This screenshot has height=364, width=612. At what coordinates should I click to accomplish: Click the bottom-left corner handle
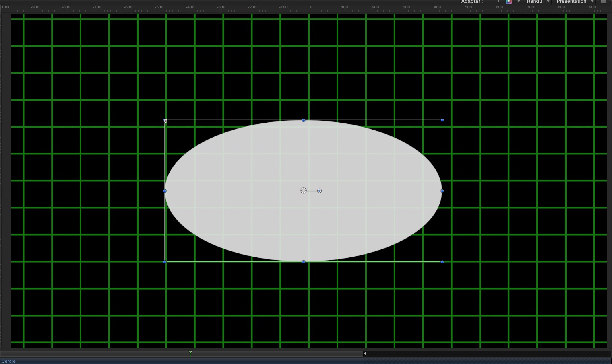[165, 262]
